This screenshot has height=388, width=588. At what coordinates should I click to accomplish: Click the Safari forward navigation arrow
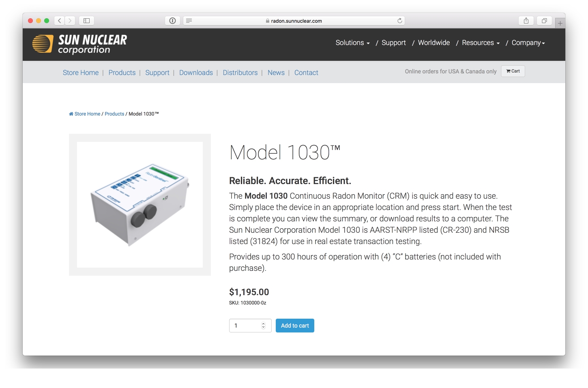pyautogui.click(x=70, y=21)
